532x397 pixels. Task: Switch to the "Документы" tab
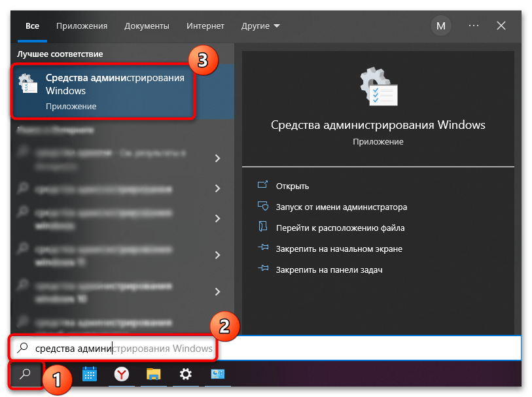147,26
